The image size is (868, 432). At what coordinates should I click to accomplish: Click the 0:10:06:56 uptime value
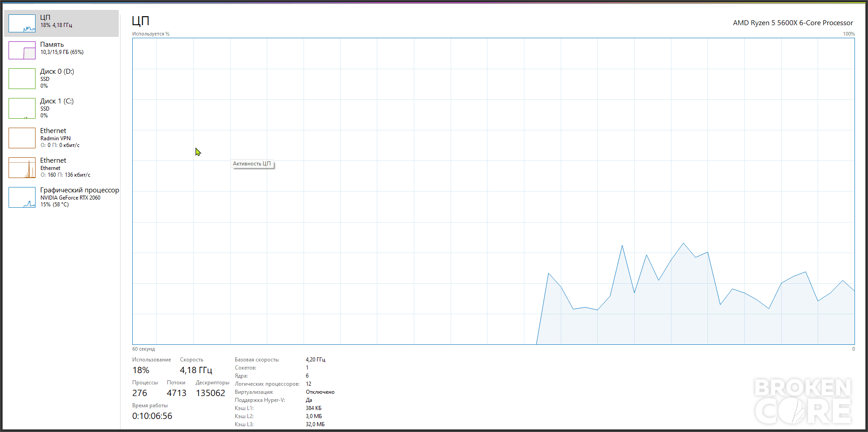click(x=152, y=416)
